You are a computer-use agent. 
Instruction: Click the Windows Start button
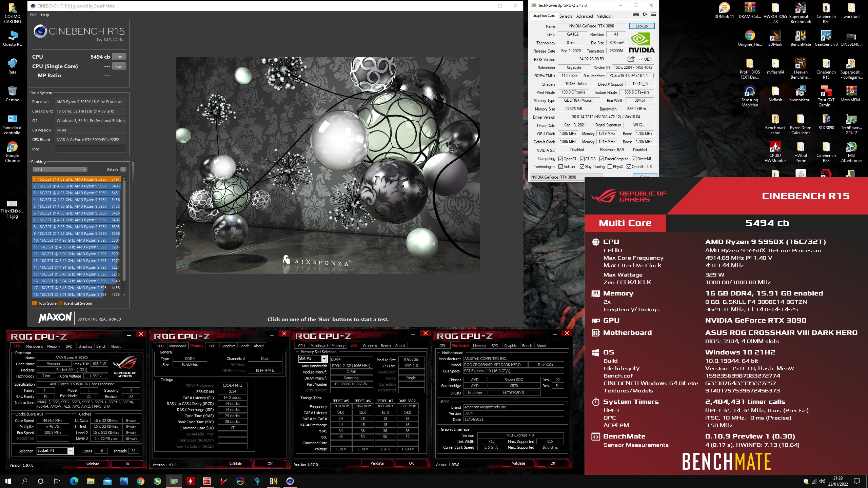(x=8, y=481)
